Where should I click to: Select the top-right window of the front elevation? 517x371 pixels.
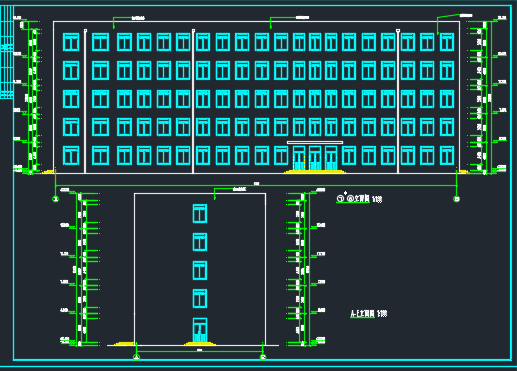(x=447, y=42)
